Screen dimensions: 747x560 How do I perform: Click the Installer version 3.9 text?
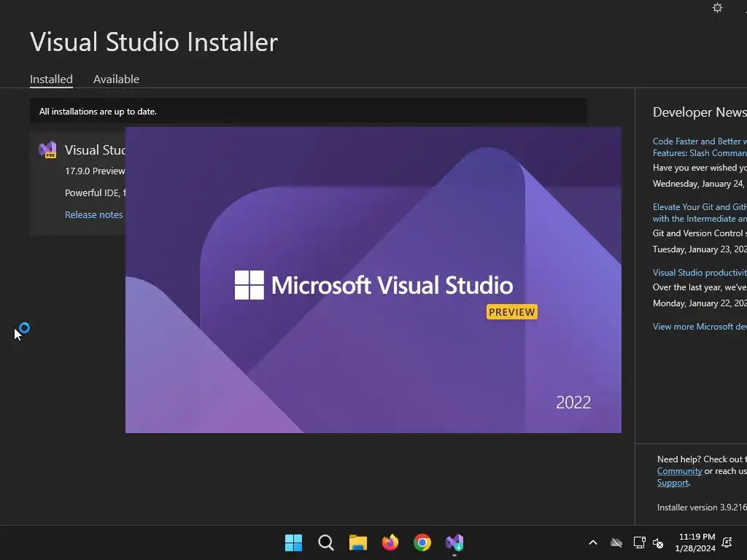(x=702, y=507)
